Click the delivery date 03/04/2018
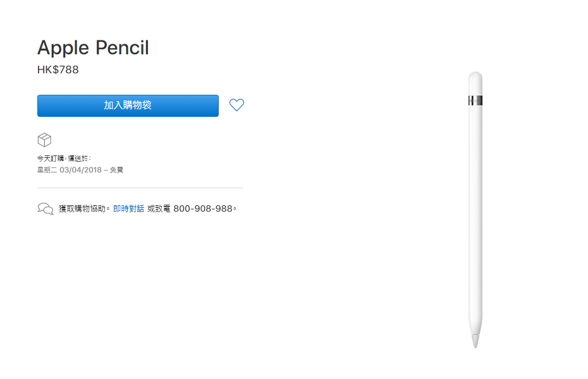 point(81,170)
